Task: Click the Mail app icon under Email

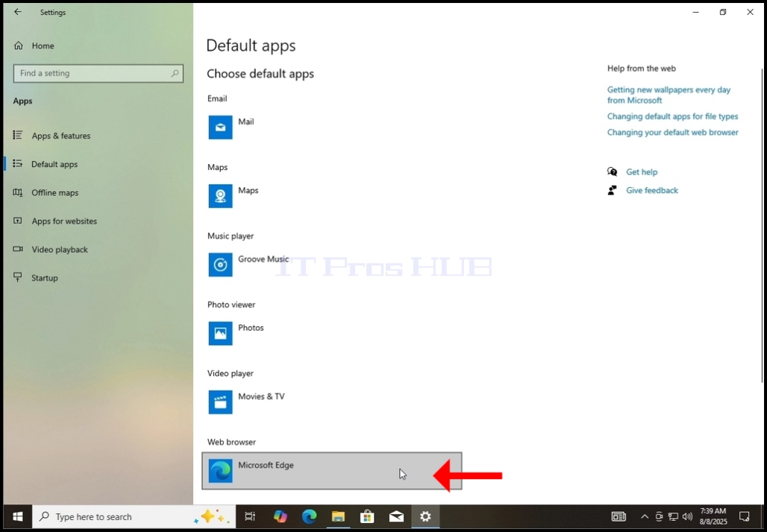Action: tap(221, 127)
